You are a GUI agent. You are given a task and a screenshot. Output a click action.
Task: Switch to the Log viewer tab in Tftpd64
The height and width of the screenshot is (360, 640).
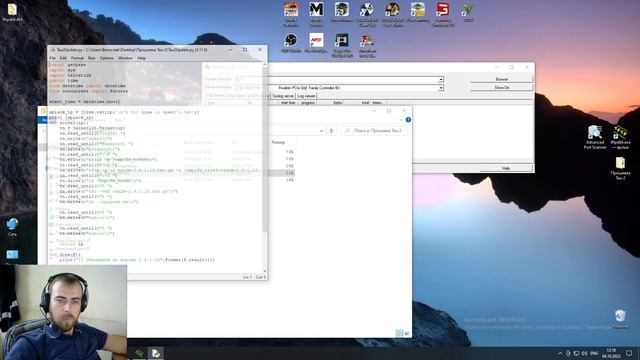coord(306,96)
